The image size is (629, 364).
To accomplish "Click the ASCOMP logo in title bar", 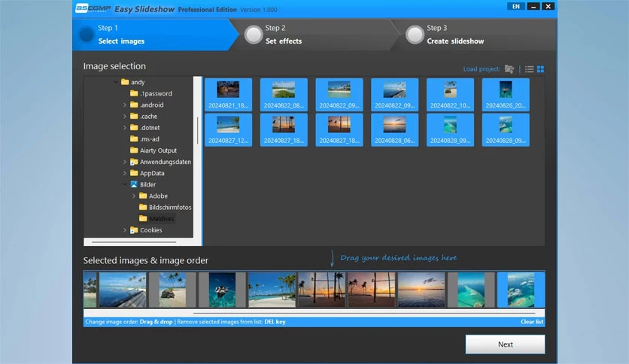I will (93, 8).
